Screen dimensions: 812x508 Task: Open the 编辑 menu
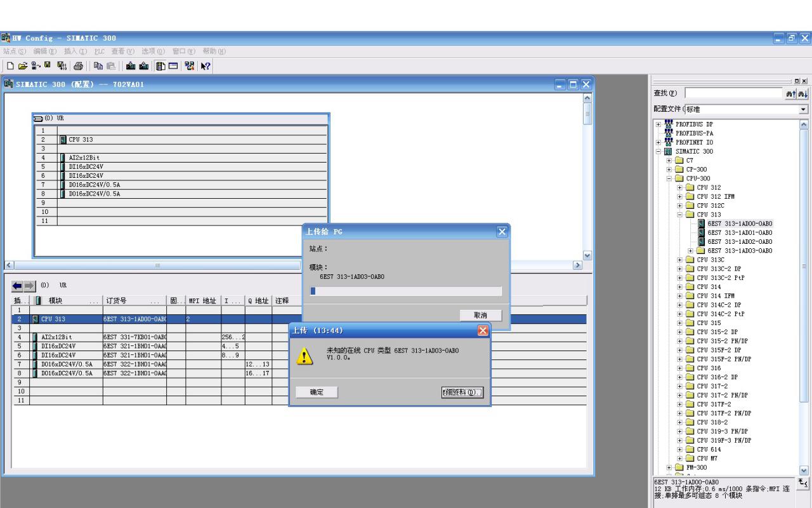click(x=44, y=51)
